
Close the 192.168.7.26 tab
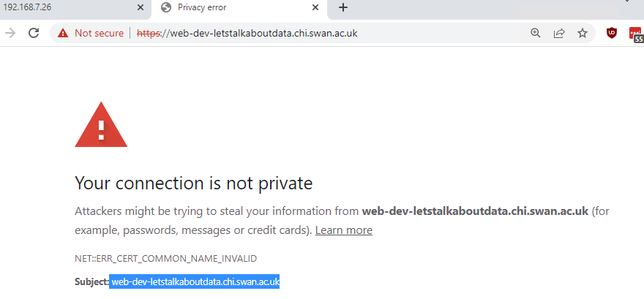[x=141, y=7]
